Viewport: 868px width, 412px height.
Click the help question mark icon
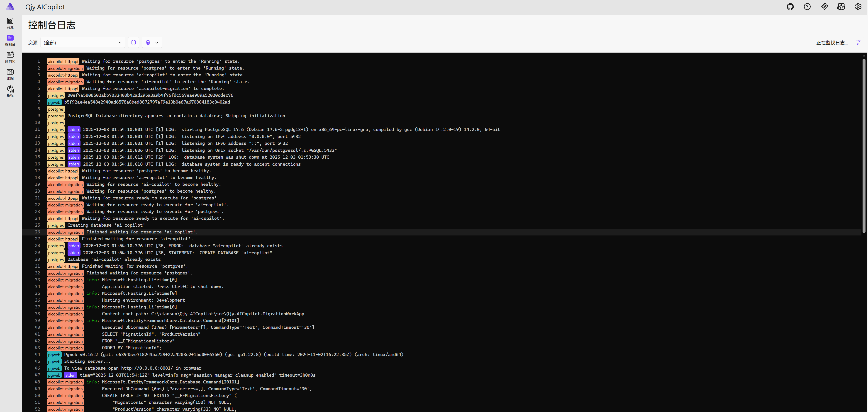(807, 7)
